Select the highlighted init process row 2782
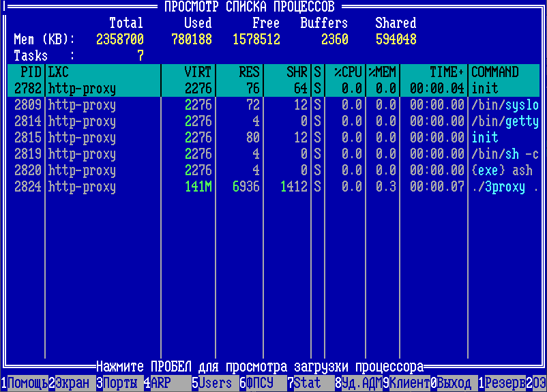 tap(273, 89)
